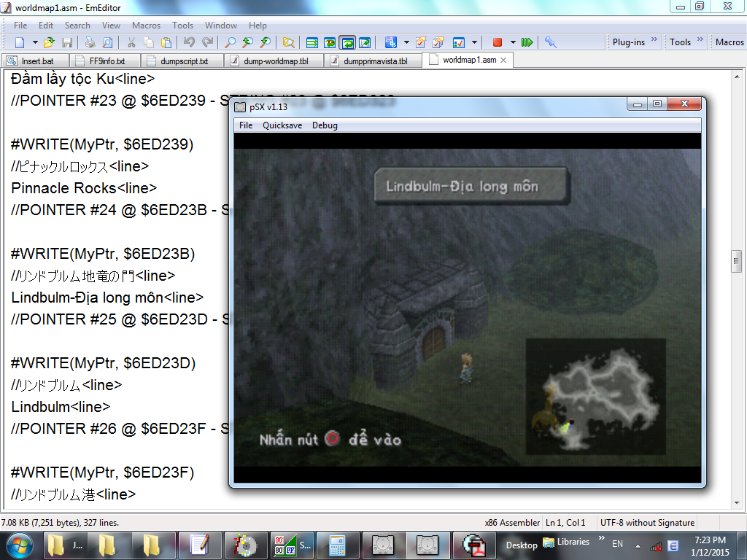Open the EmEditor Tools menu
Viewport: 747px width, 560px height.
[183, 26]
